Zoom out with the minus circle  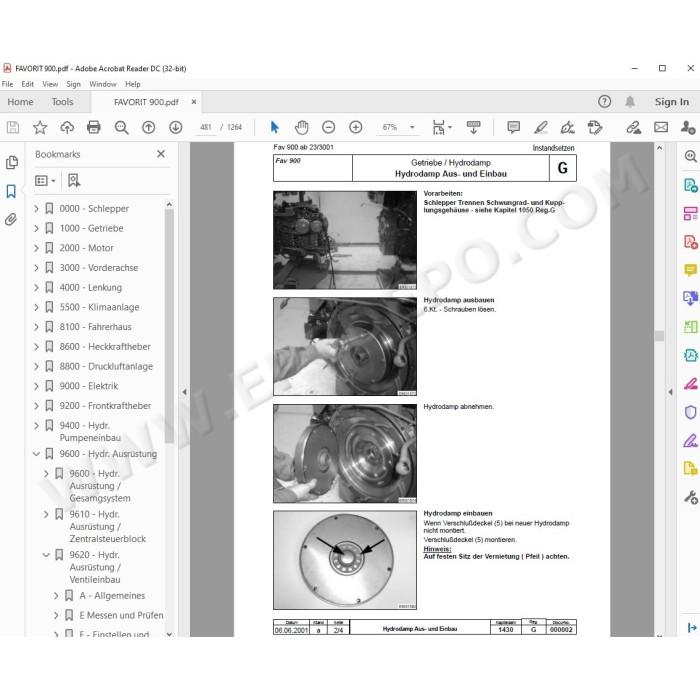(329, 127)
